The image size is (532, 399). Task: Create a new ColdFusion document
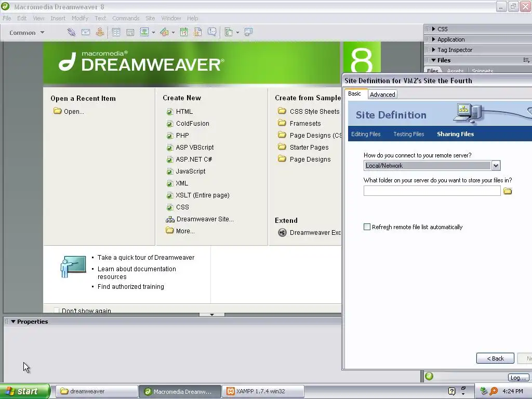pyautogui.click(x=188, y=124)
